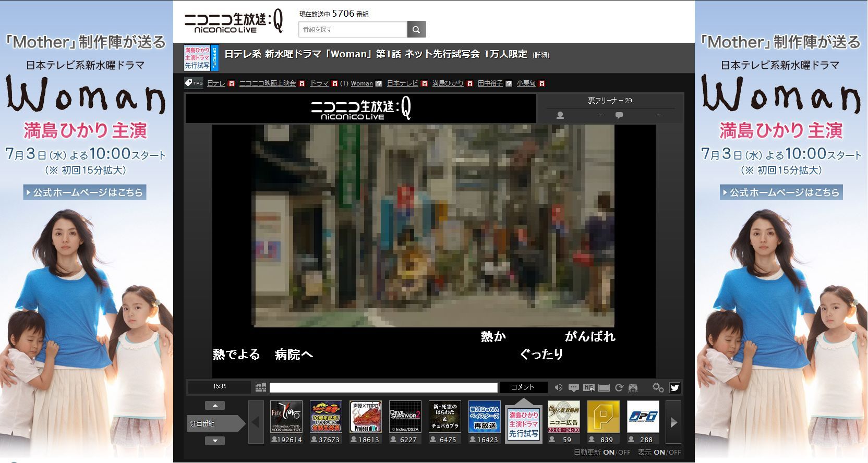The height and width of the screenshot is (463, 868).
Task: Open the ニコニコ映画上映会 tag link
Action: (x=268, y=83)
